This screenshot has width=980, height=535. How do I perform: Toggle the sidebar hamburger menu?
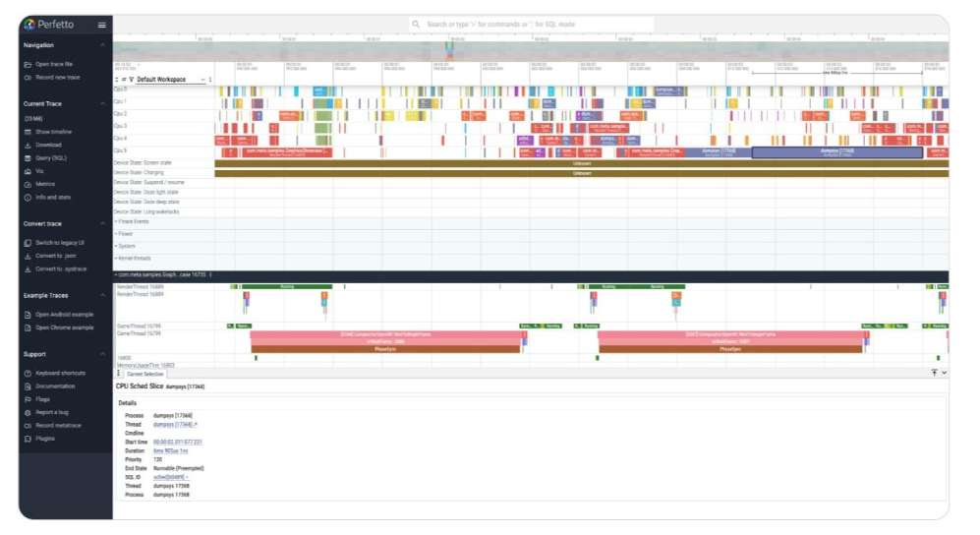point(102,25)
